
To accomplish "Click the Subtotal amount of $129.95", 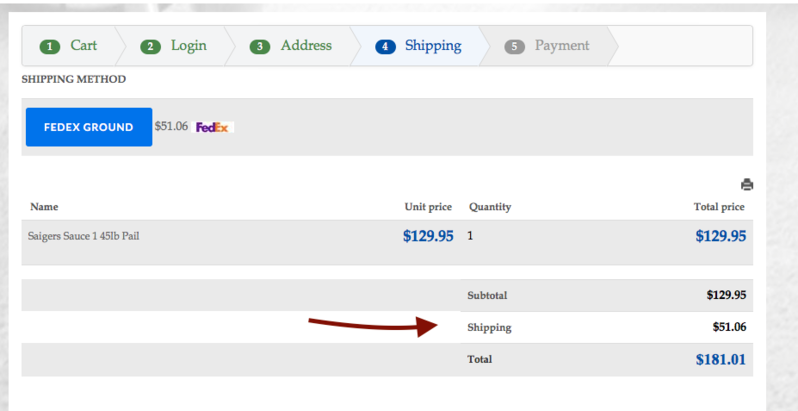I will [x=726, y=296].
